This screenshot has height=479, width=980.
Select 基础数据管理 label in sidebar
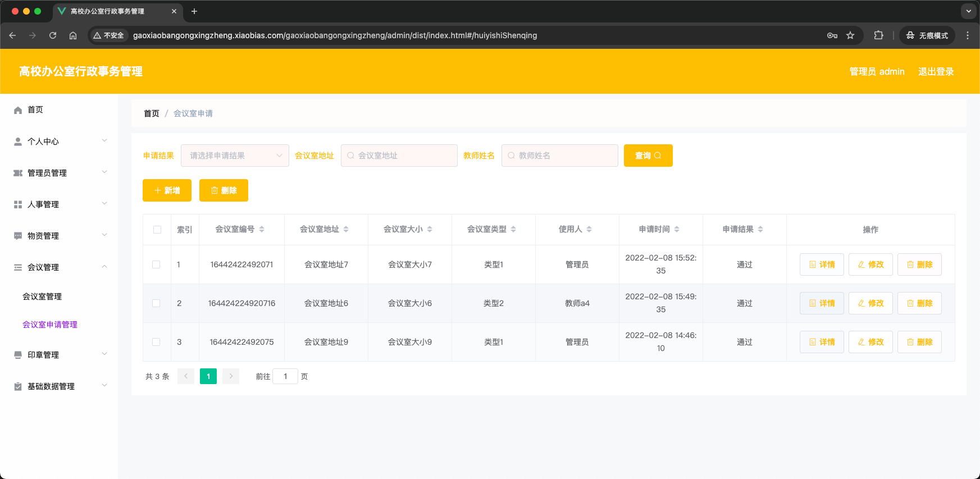click(x=51, y=386)
